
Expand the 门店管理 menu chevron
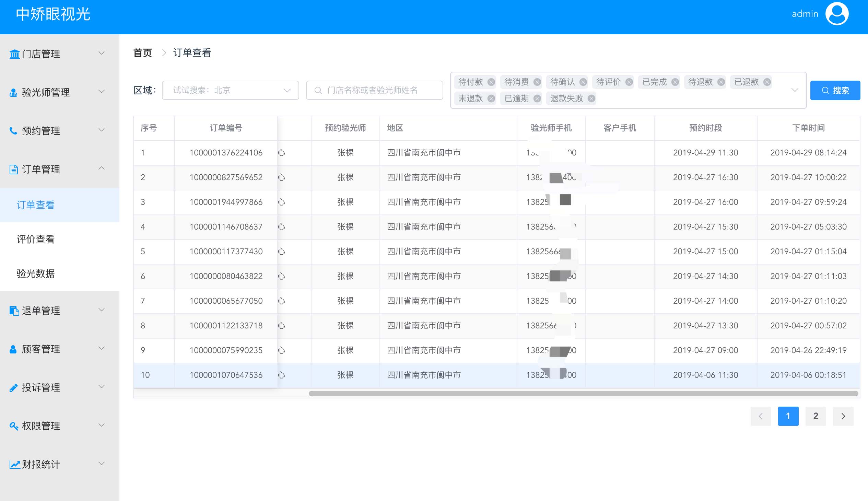tap(102, 53)
